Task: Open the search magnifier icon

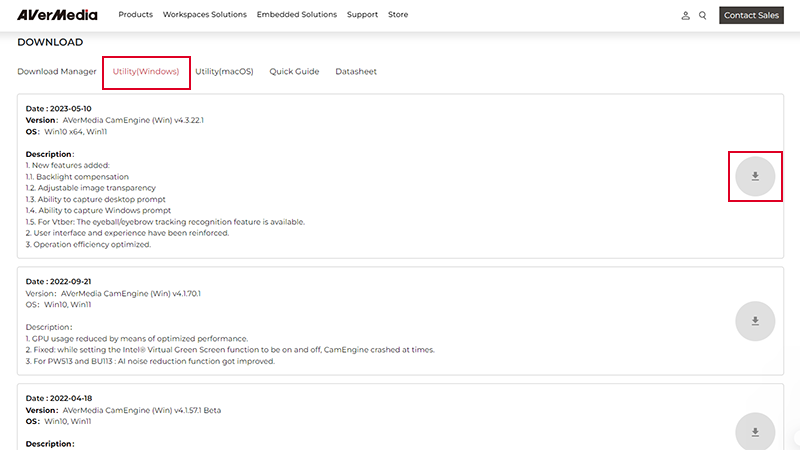Action: coord(703,16)
